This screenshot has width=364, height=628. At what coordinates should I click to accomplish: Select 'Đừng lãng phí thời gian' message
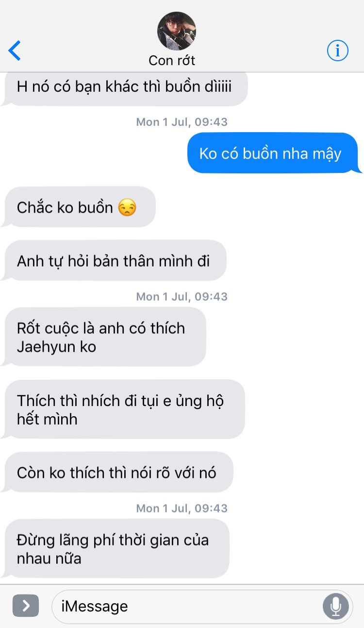point(116,549)
